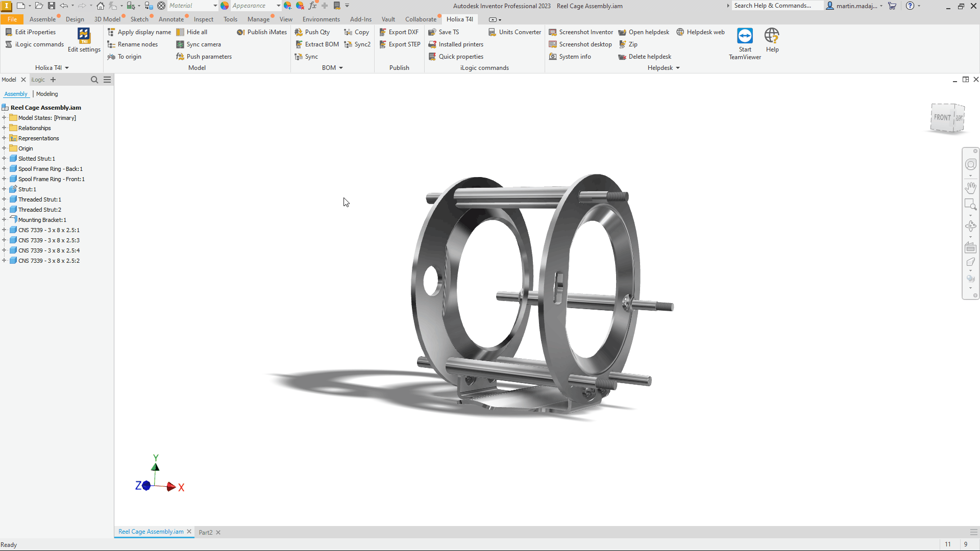This screenshot has width=980, height=551.
Task: Switch to the Part2 document tab
Action: [x=205, y=532]
